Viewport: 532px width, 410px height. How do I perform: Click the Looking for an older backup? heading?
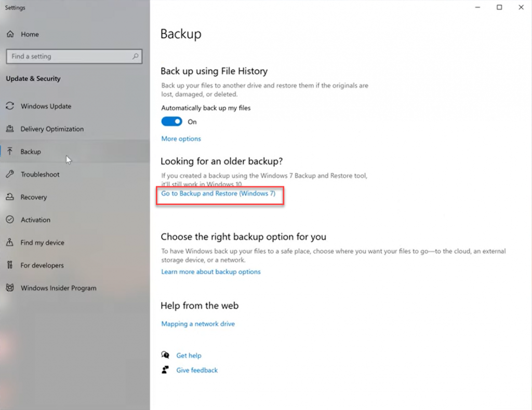coord(221,161)
